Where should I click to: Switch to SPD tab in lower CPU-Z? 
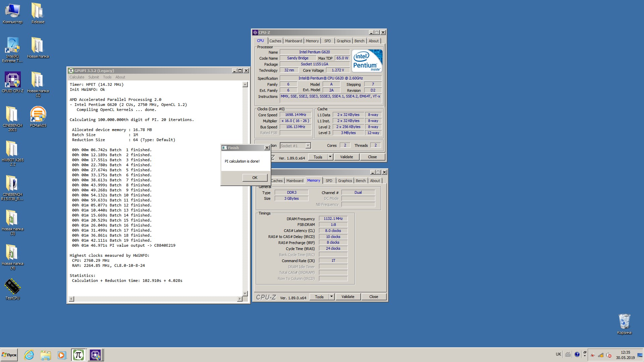click(329, 181)
